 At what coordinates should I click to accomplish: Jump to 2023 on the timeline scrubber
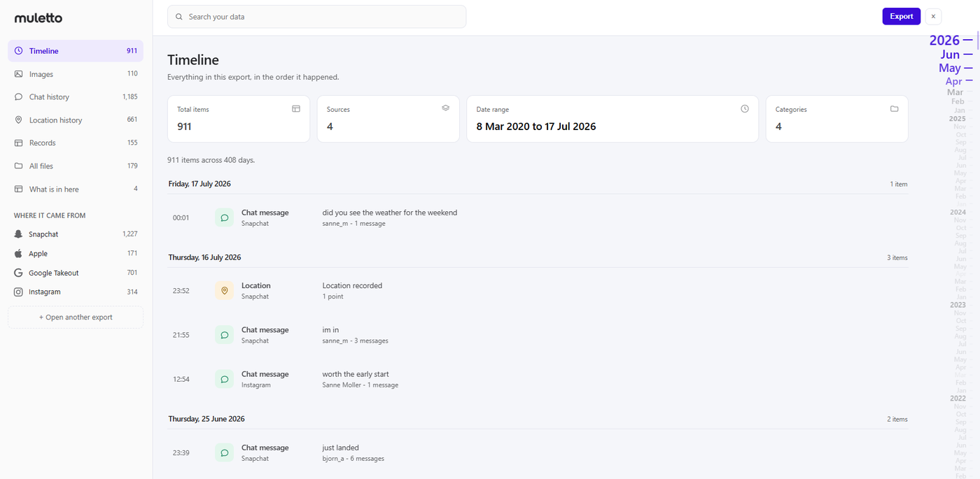click(958, 305)
